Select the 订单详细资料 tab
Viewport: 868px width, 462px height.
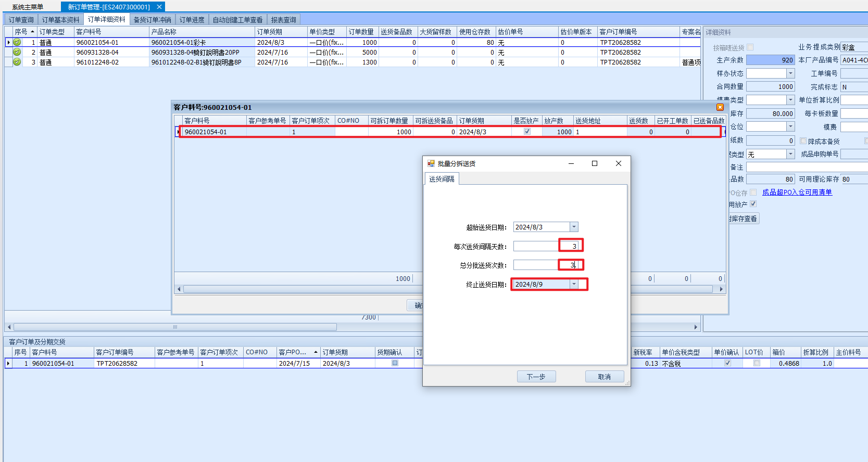pyautogui.click(x=106, y=19)
